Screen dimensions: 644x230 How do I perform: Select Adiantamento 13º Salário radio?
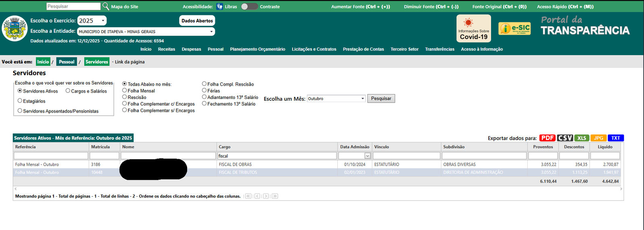(204, 97)
